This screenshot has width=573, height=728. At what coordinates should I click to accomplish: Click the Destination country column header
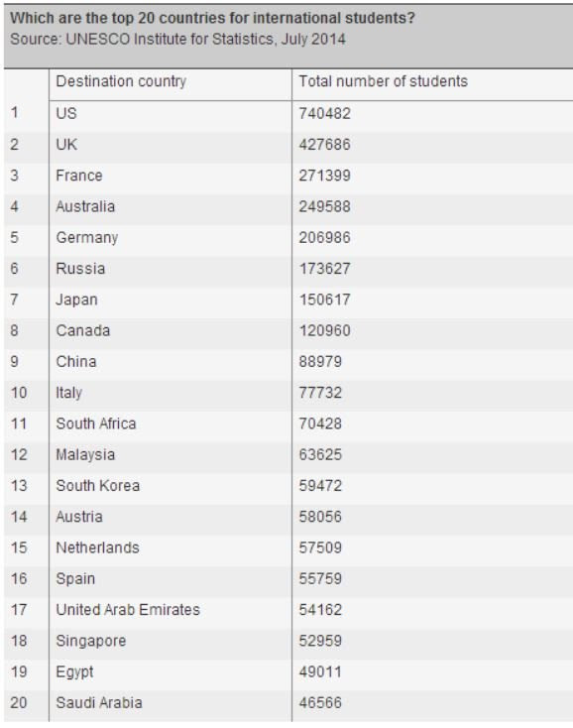click(121, 81)
